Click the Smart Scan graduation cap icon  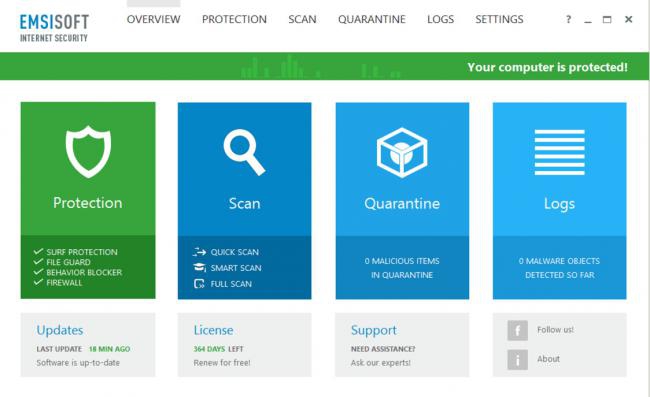pyautogui.click(x=199, y=267)
